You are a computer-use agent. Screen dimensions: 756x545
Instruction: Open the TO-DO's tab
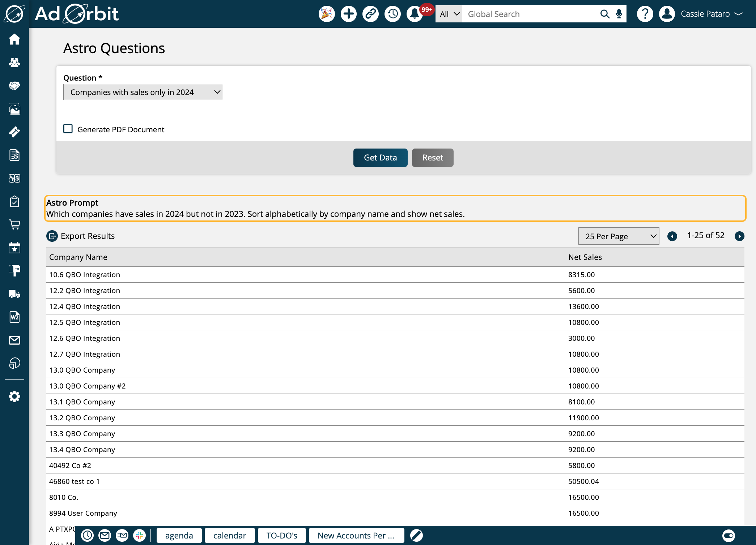[x=282, y=535]
